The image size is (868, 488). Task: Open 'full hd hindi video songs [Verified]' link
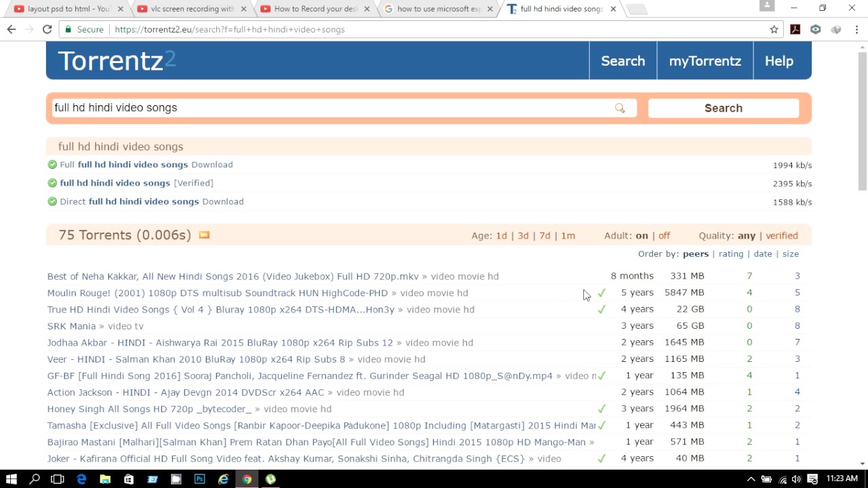136,183
